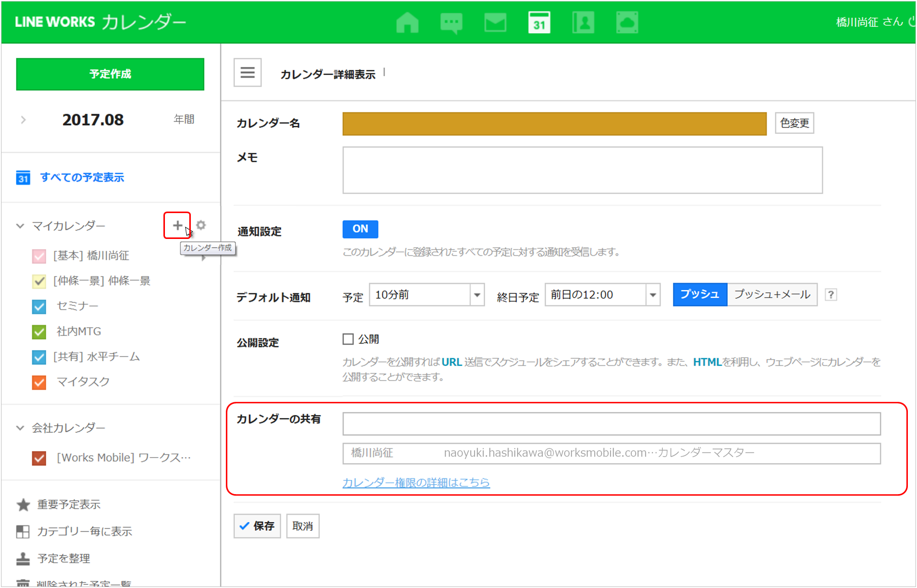The image size is (917, 588).
Task: Uncheck the セミナー calendar
Action: pos(39,306)
